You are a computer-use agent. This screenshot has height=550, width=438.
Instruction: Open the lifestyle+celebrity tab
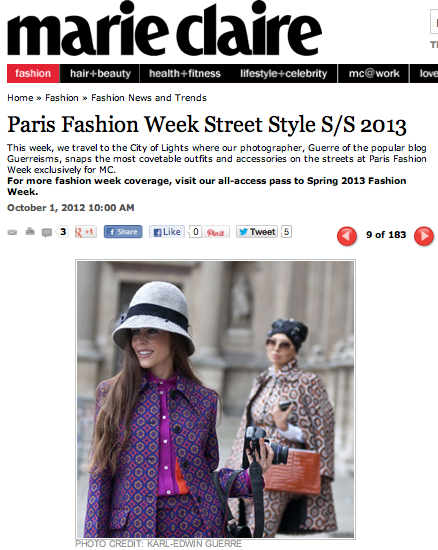pyautogui.click(x=283, y=73)
